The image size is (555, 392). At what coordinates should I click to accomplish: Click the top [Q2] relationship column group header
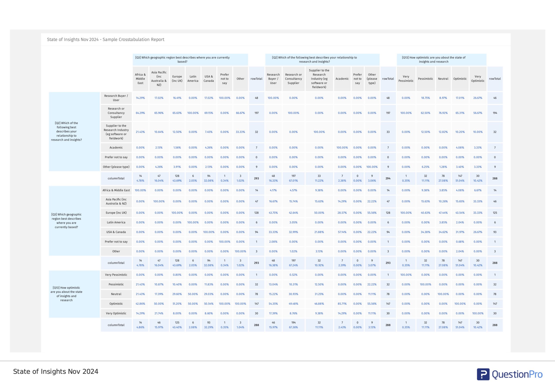322,59
